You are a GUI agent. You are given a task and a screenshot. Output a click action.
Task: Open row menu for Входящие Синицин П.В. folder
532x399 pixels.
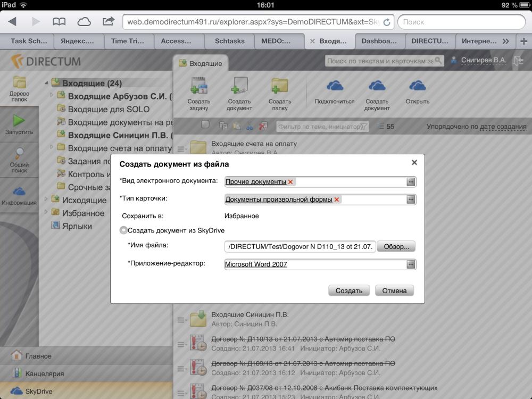click(181, 320)
